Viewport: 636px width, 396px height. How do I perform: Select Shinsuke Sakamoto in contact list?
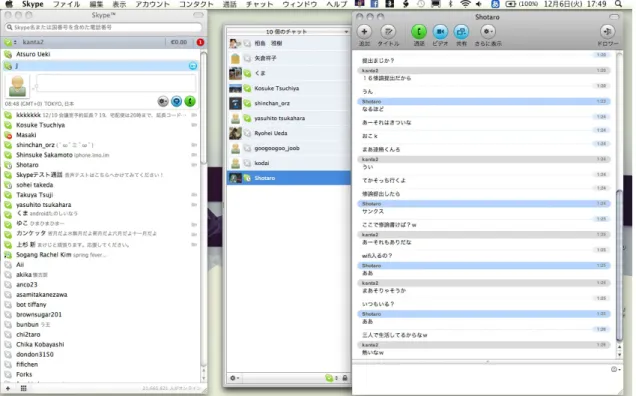101,155
